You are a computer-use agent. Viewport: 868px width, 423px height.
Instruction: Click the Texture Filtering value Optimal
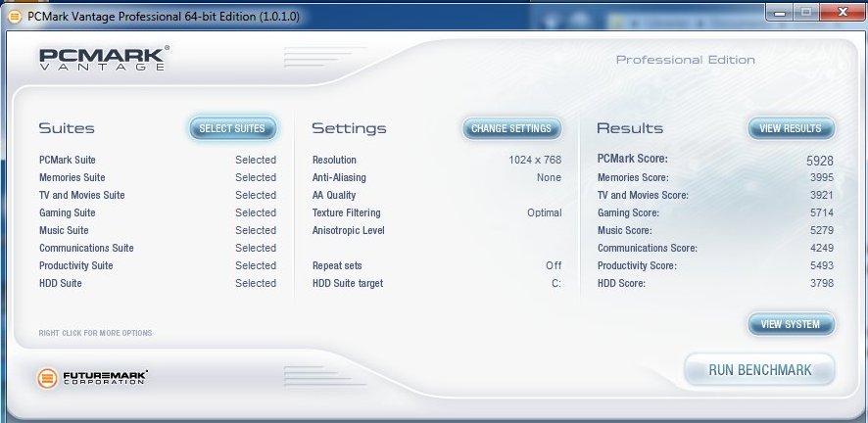(x=545, y=212)
